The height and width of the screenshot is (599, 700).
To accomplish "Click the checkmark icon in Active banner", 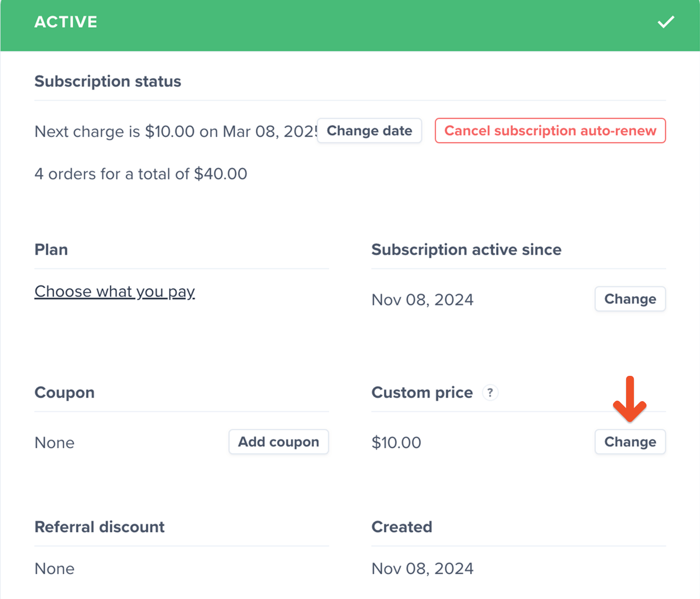I will pyautogui.click(x=665, y=22).
